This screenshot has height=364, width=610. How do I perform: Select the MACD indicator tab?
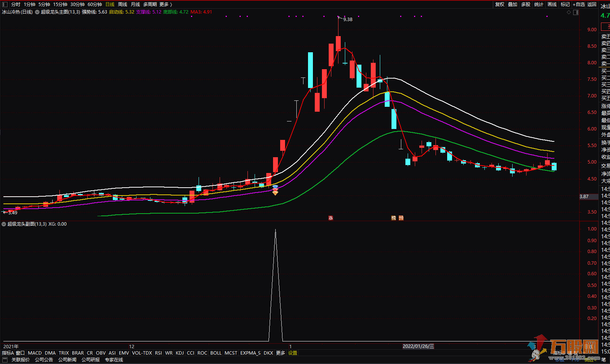(x=35, y=353)
